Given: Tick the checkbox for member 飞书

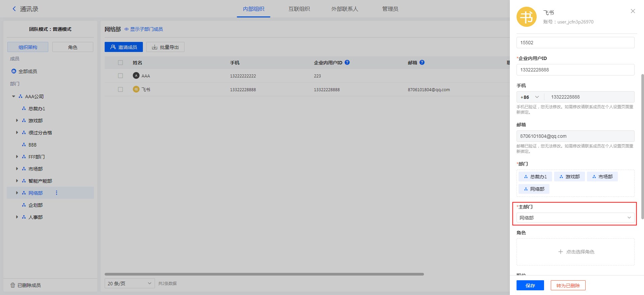Looking at the screenshot, I should [x=120, y=90].
